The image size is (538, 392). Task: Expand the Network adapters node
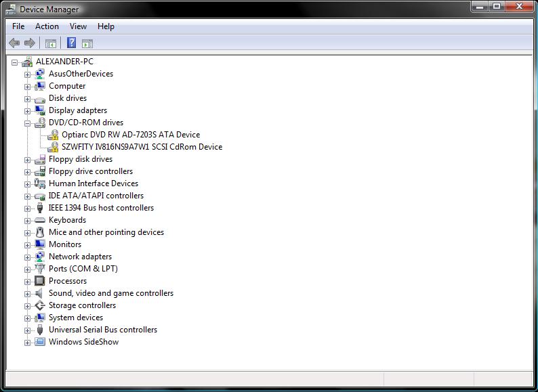click(x=28, y=257)
